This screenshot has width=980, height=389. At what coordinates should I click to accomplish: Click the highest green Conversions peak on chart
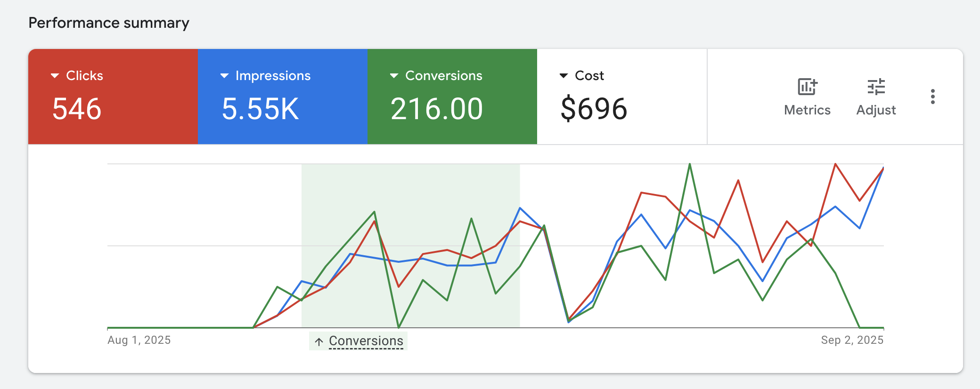coord(690,164)
